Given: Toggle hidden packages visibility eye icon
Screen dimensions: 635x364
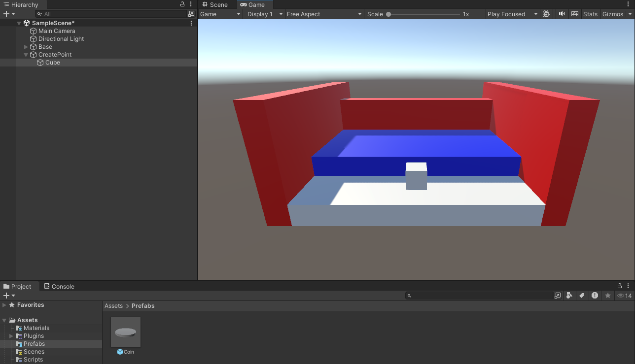Looking at the screenshot, I should (620, 295).
